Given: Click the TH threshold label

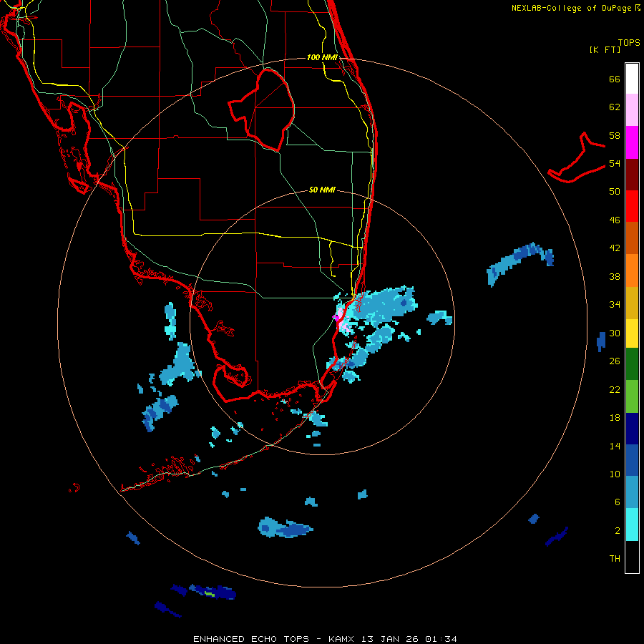Looking at the screenshot, I should [x=615, y=559].
